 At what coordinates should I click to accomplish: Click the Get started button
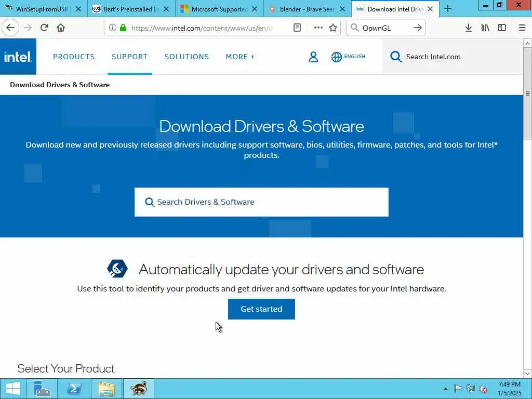pyautogui.click(x=261, y=309)
